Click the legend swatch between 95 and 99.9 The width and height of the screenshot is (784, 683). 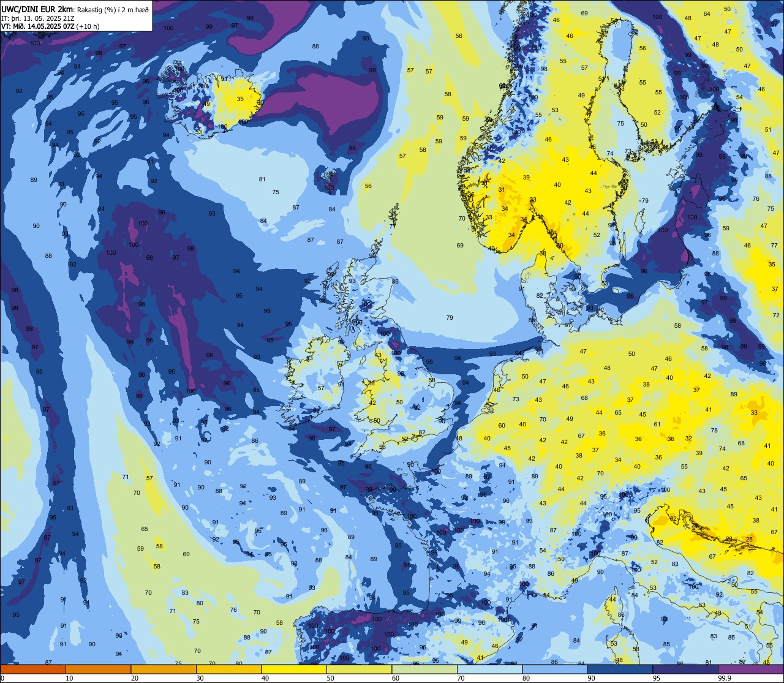point(685,670)
